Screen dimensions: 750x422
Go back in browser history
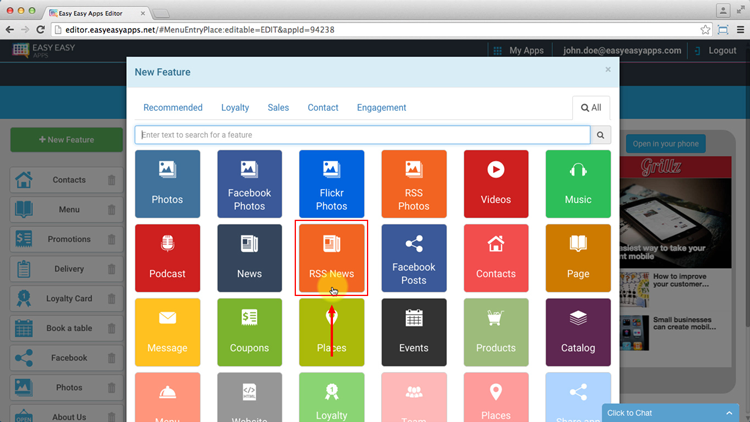tap(10, 30)
